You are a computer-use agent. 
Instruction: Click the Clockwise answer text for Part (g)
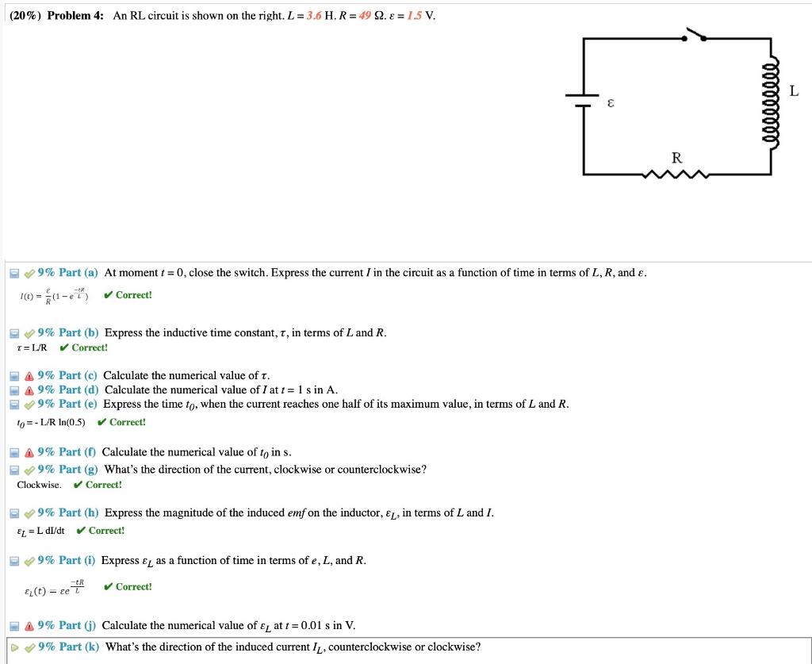click(40, 486)
